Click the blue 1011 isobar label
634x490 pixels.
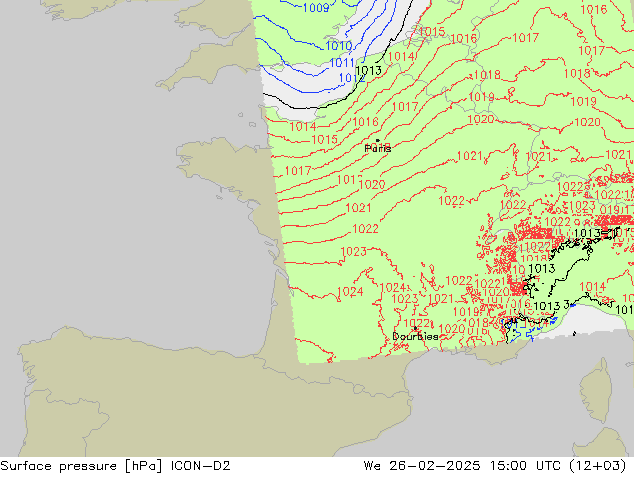pyautogui.click(x=342, y=63)
